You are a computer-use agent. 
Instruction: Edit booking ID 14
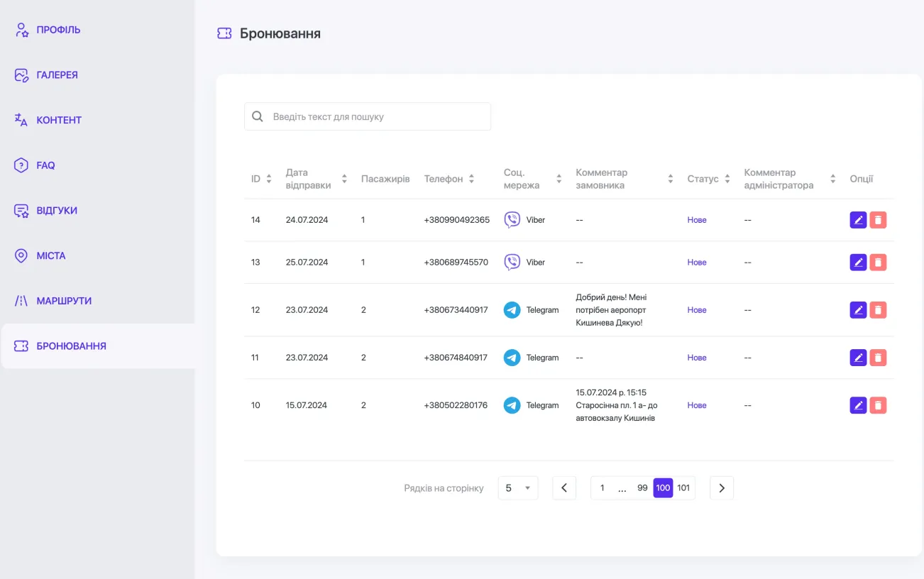tap(858, 220)
